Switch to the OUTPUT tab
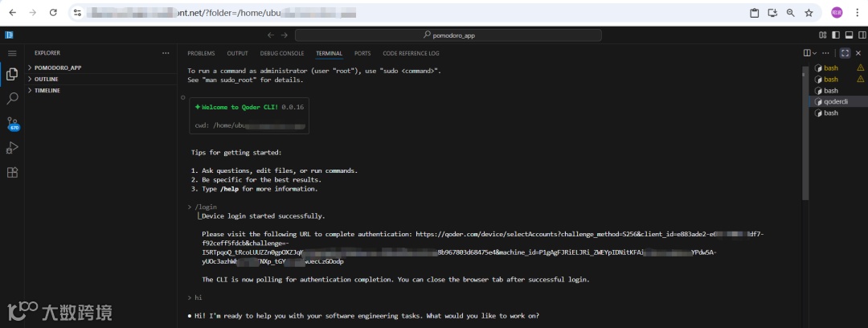This screenshot has height=328, width=868. pos(237,53)
